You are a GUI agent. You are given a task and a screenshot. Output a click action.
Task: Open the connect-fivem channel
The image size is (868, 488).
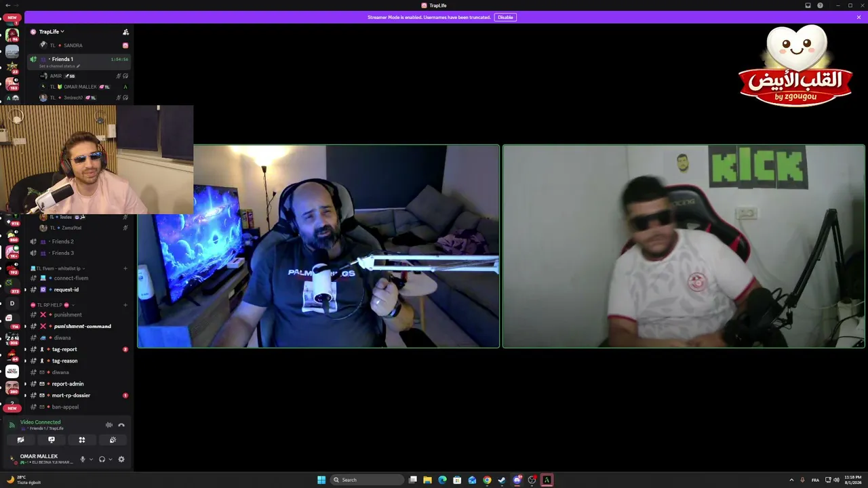pyautogui.click(x=79, y=278)
